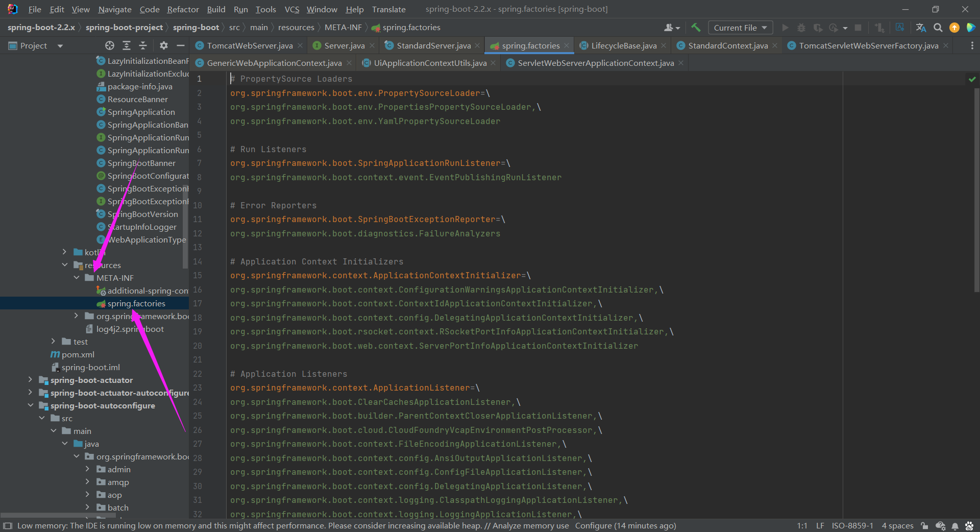The image size is (980, 532).
Task: Open Project panel settings gear
Action: tap(163, 45)
